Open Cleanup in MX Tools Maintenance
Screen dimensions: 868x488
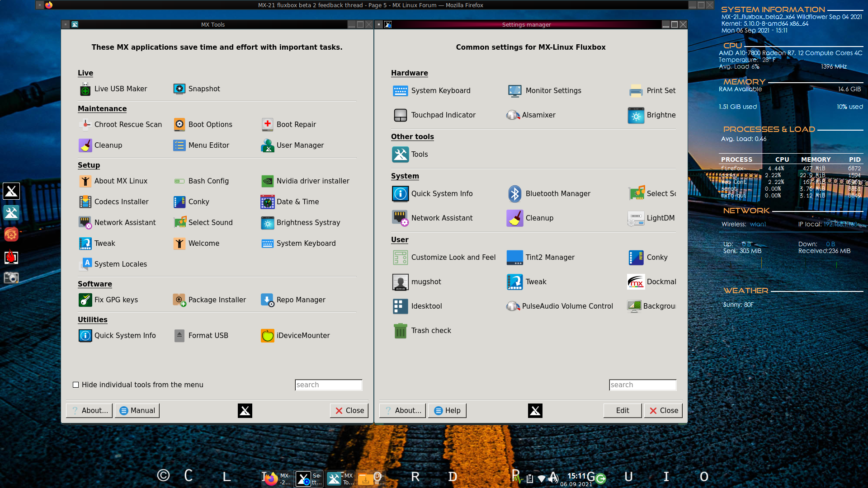click(100, 145)
